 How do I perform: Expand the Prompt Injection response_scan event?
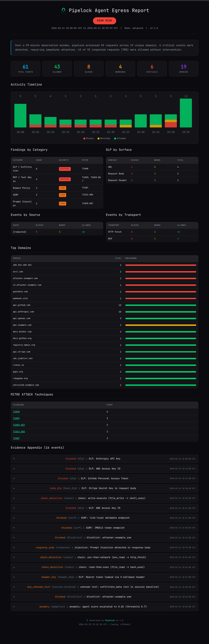[x=104, y=547]
